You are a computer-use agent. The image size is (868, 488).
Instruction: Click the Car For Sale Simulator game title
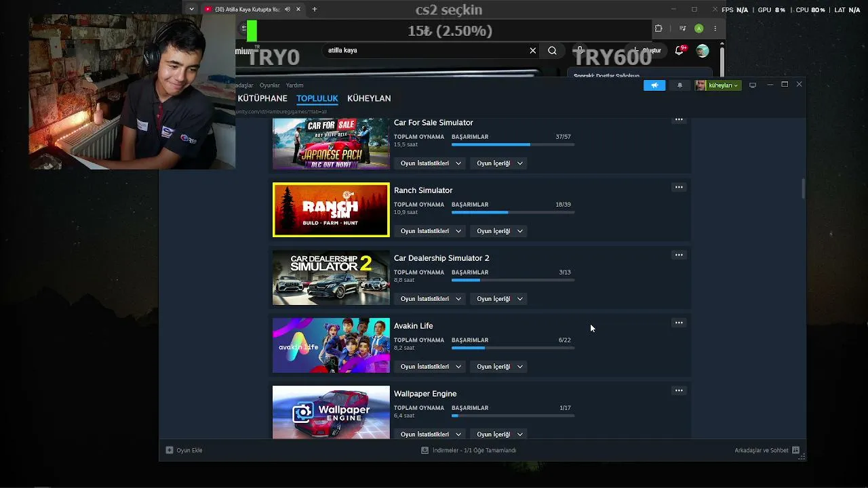pos(433,123)
